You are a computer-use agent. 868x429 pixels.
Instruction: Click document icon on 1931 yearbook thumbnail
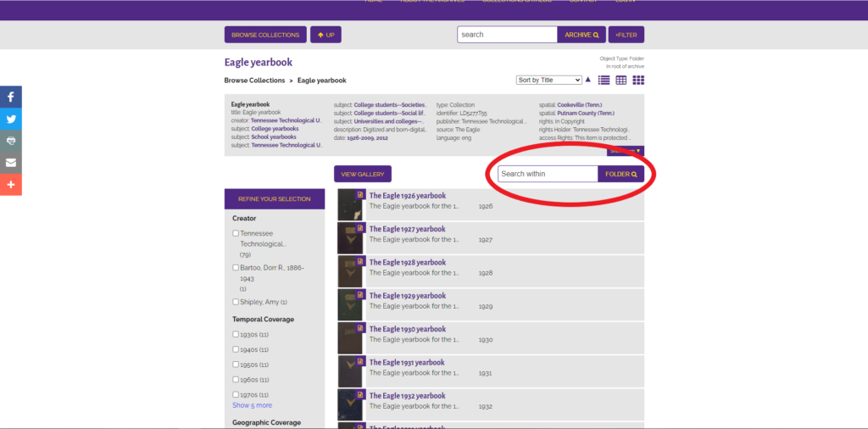pyautogui.click(x=360, y=361)
